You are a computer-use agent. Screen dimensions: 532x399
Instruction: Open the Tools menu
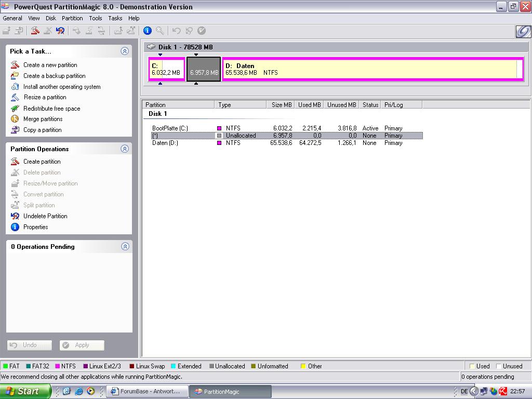[96, 18]
